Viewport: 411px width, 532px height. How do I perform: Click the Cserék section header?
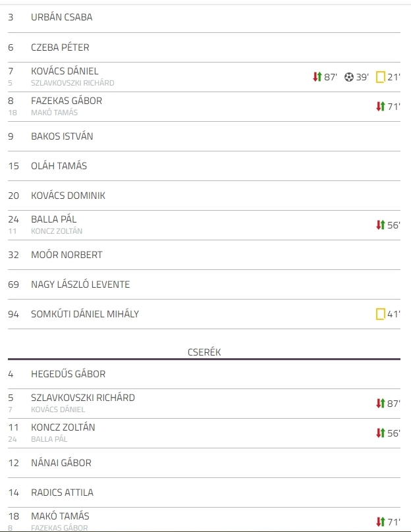tap(204, 352)
